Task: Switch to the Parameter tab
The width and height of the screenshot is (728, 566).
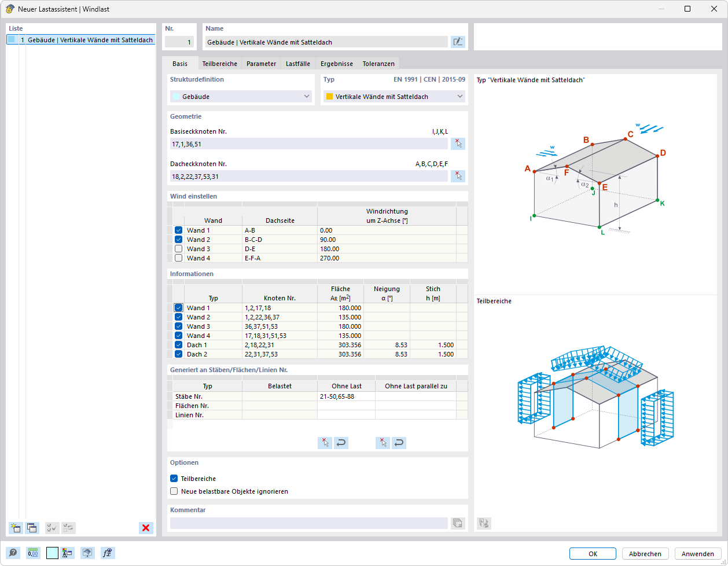Action: pyautogui.click(x=261, y=63)
